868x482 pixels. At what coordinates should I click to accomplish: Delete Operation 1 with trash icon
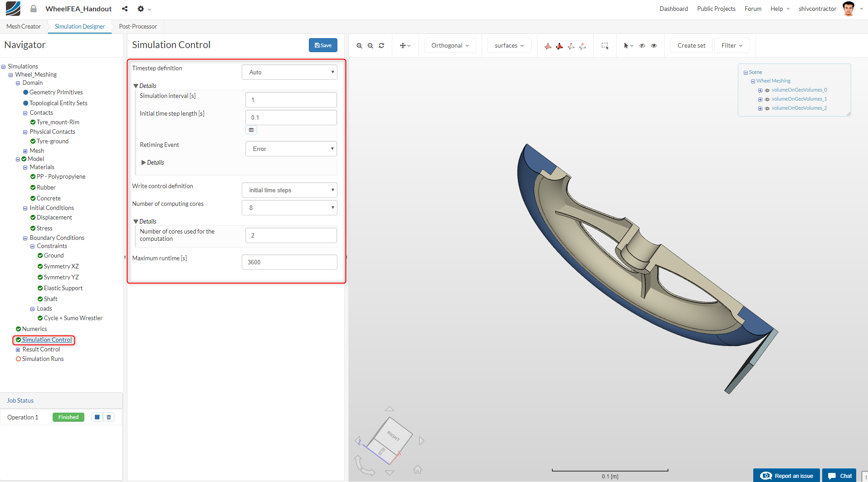pyautogui.click(x=109, y=417)
